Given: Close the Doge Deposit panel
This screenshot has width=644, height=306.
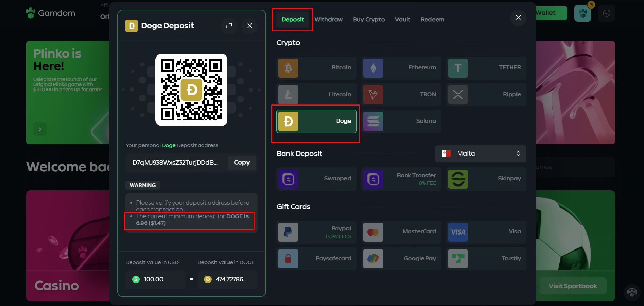Looking at the screenshot, I should [250, 26].
